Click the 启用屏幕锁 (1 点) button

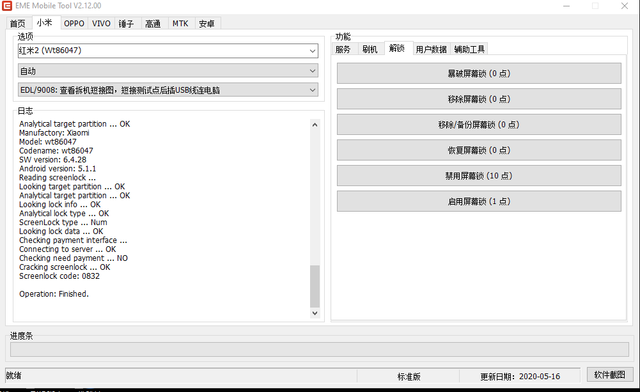(x=479, y=201)
